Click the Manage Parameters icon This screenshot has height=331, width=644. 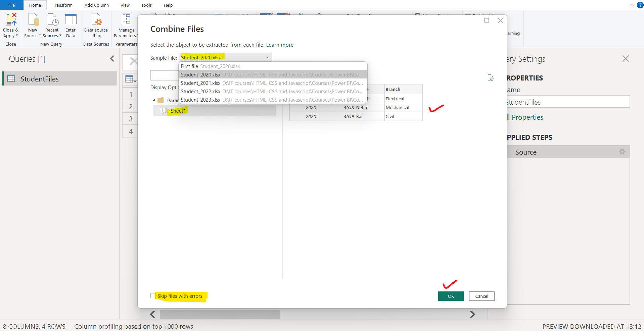(126, 20)
